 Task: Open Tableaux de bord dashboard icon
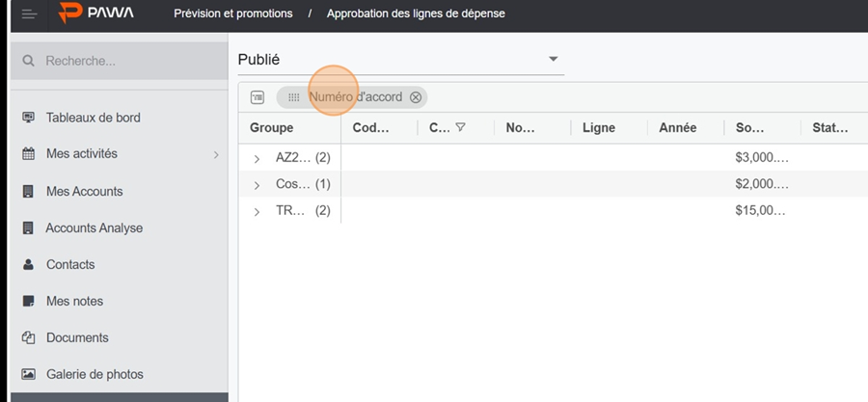28,118
